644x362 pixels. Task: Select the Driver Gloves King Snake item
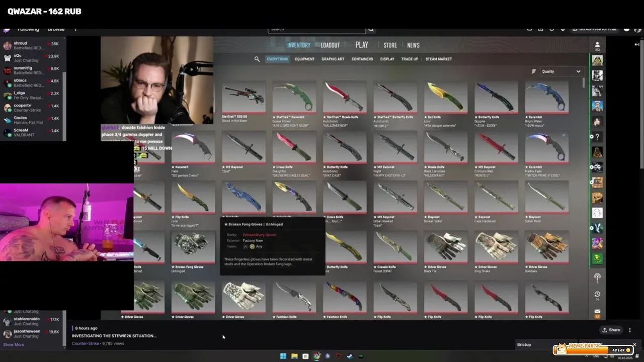[495, 251]
